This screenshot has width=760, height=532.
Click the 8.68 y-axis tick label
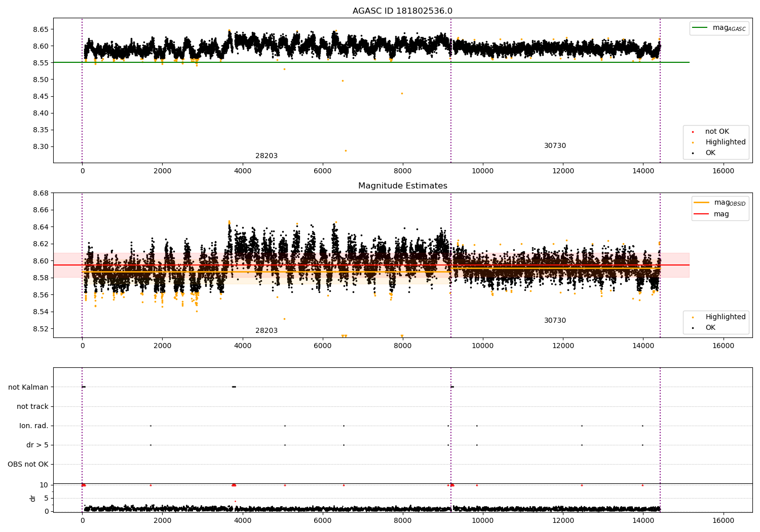pos(41,193)
